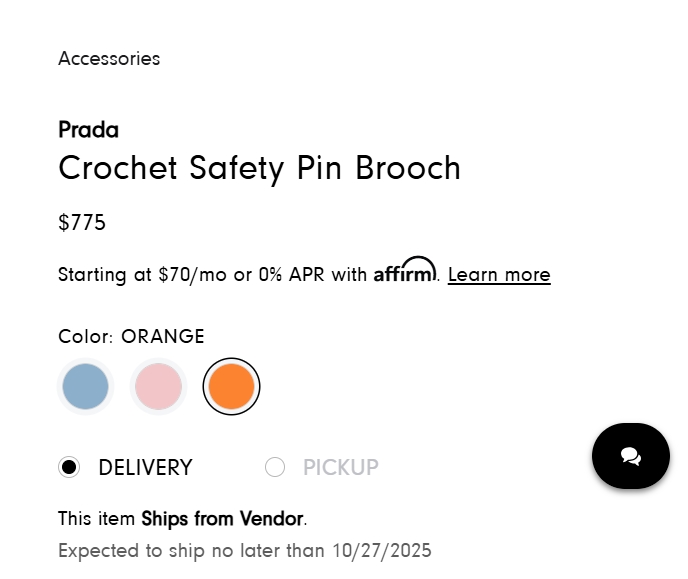
Task: Click the $775 price
Action: coord(82,222)
